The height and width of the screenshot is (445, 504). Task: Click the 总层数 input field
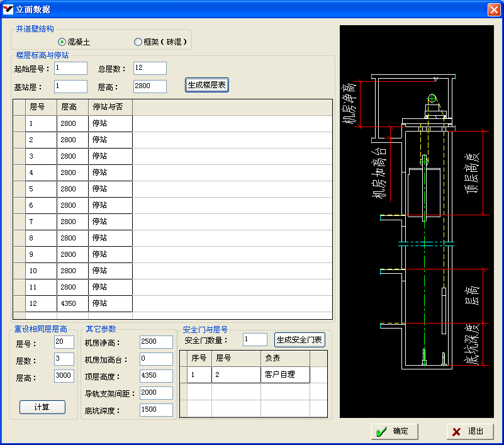click(x=150, y=68)
